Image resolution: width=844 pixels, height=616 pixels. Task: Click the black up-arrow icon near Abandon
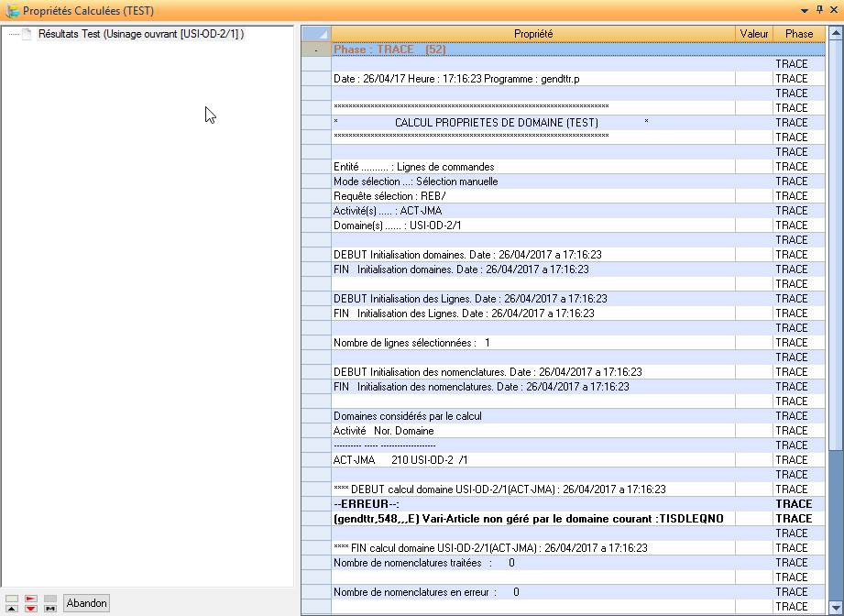(x=12, y=608)
